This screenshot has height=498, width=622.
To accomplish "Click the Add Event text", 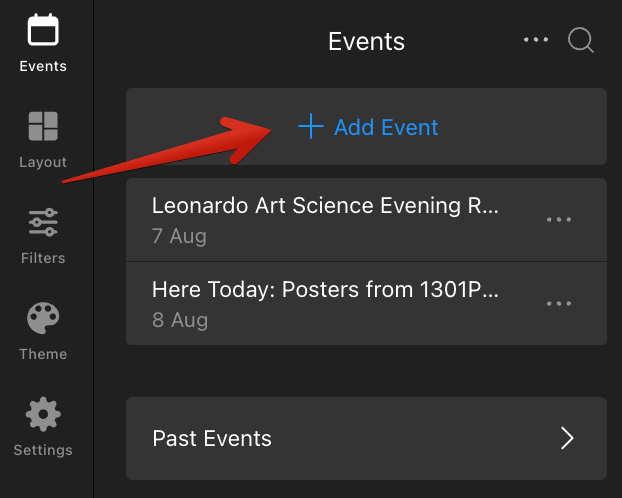I will click(x=386, y=127).
